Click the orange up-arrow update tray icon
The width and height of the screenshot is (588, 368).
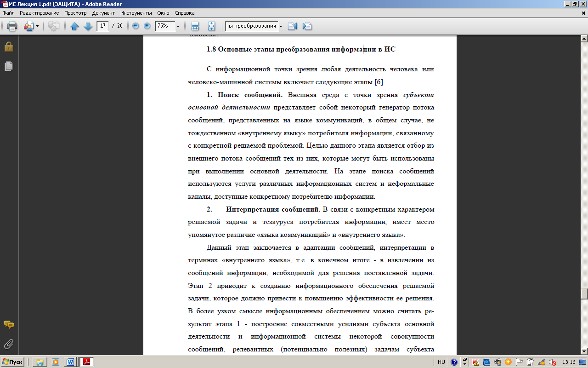click(509, 362)
